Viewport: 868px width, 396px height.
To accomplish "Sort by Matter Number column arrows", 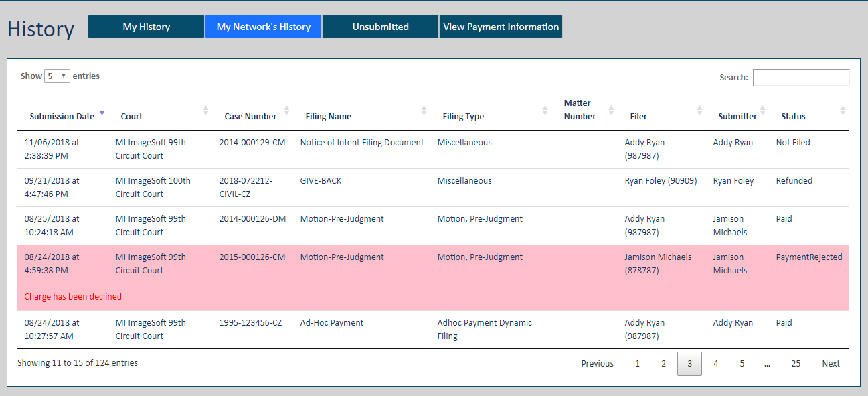I will click(x=610, y=110).
